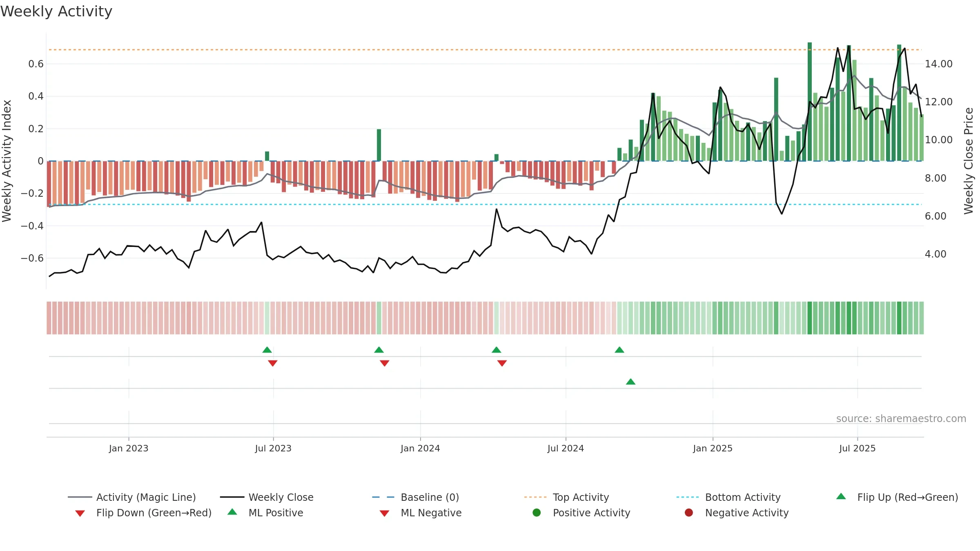
Task: Toggle the Flip Up (Red→Green) legend entry
Action: (x=897, y=497)
